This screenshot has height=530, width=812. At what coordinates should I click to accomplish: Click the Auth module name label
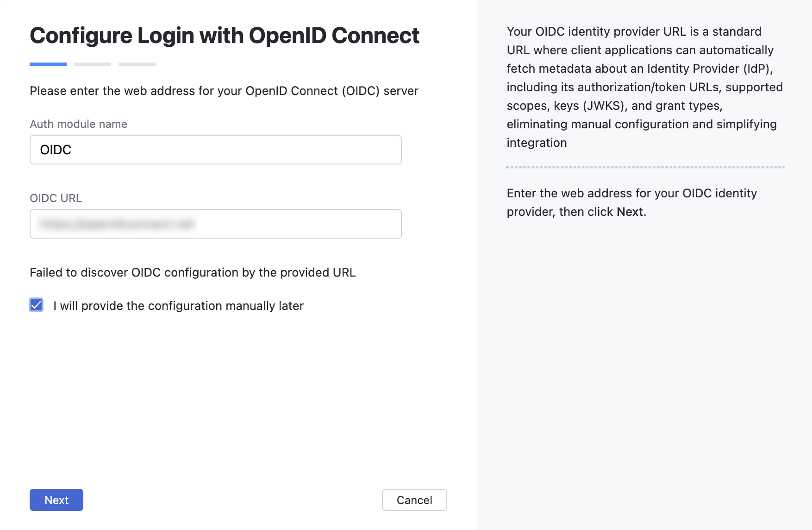[78, 124]
